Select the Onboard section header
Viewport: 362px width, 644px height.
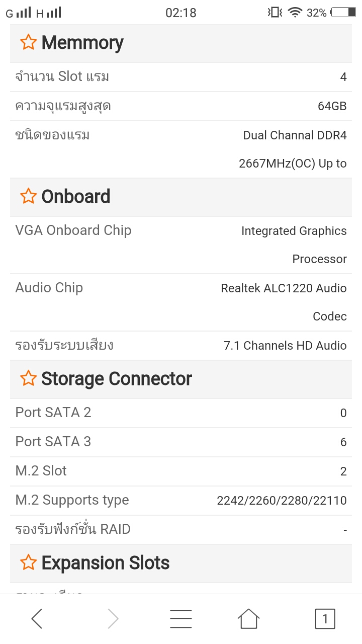coord(76,196)
